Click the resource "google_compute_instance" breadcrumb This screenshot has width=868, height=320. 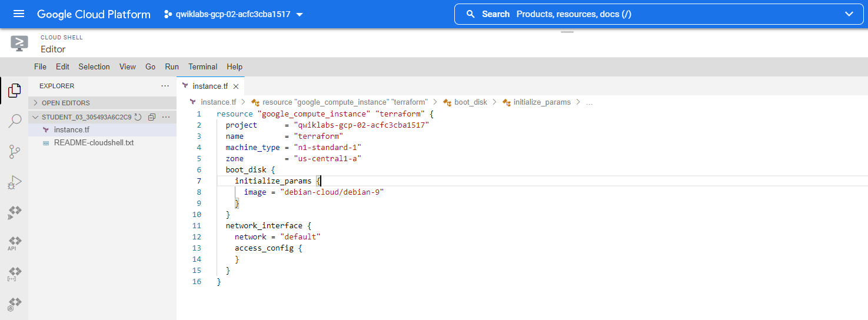coord(345,102)
